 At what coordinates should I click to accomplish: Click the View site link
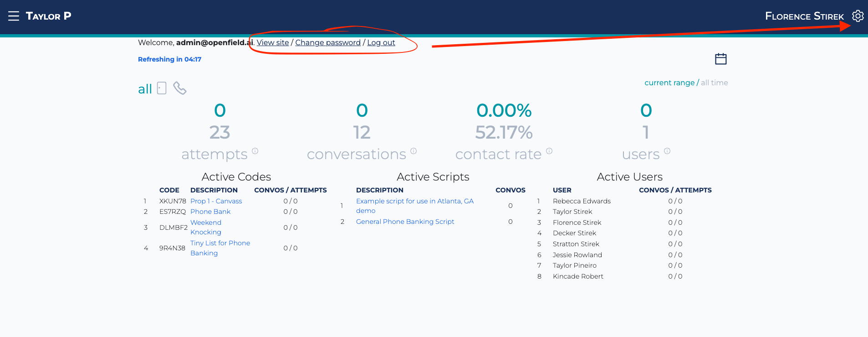[x=272, y=42]
